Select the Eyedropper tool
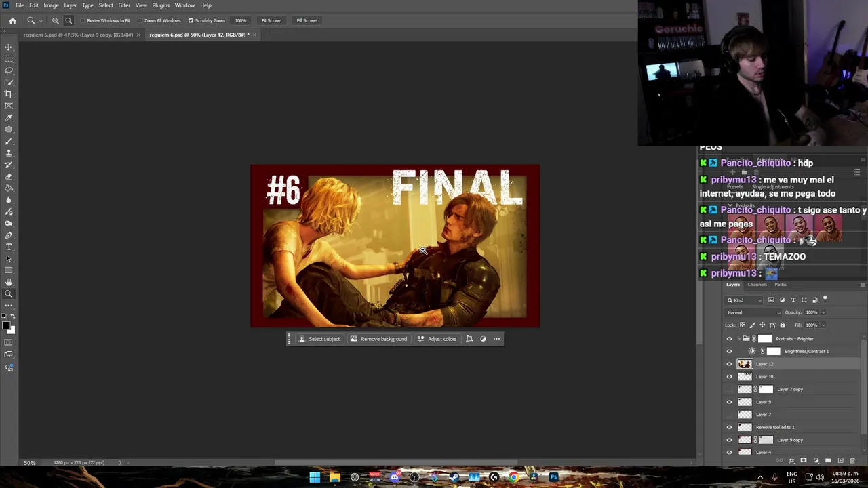 [9, 118]
